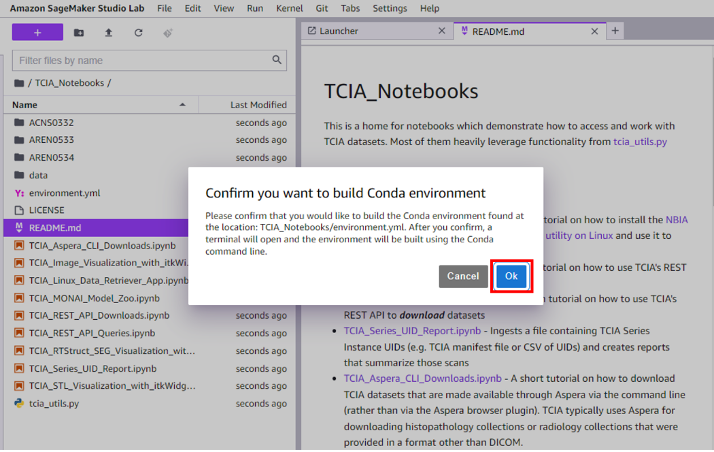Select TCIA_REST_API_Downloads.ipynb file
The height and width of the screenshot is (452, 714).
pyautogui.click(x=150, y=315)
